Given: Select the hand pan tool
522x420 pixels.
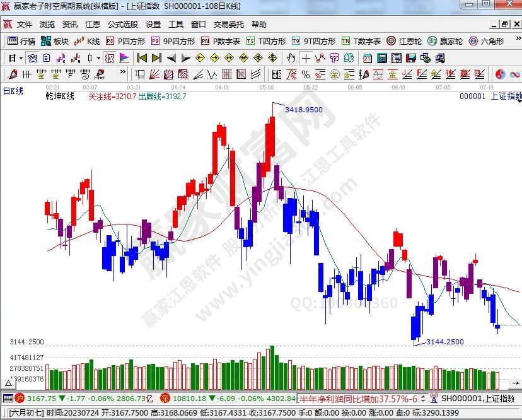Looking at the screenshot, I should point(291,58).
